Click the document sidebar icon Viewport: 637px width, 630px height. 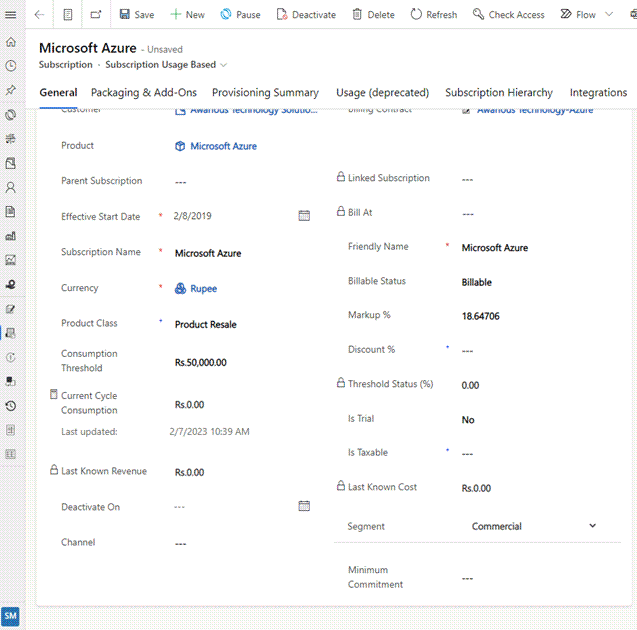click(x=11, y=212)
